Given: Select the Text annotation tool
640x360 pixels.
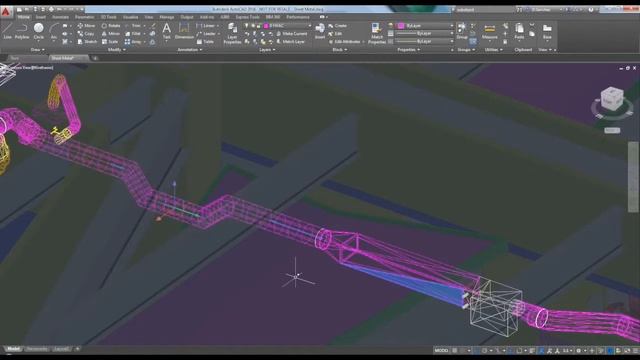Looking at the screenshot, I should coord(167,31).
